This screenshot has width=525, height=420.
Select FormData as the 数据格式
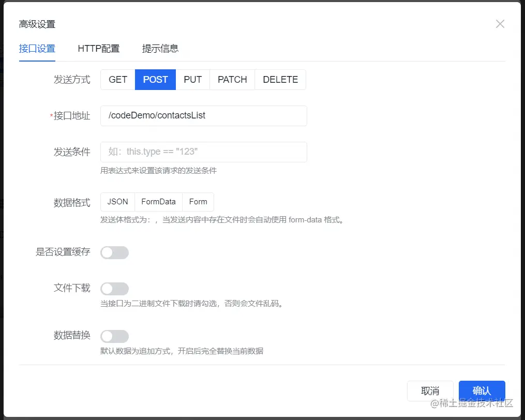click(158, 202)
